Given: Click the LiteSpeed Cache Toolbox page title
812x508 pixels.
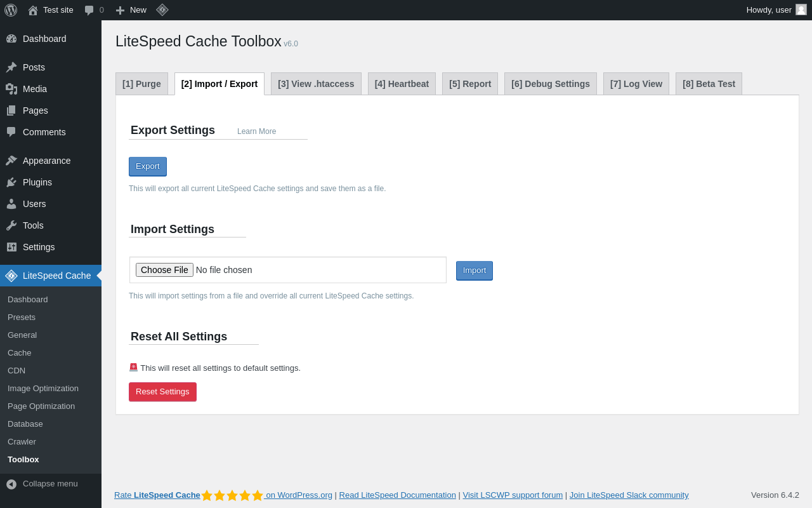Looking at the screenshot, I should [x=199, y=41].
